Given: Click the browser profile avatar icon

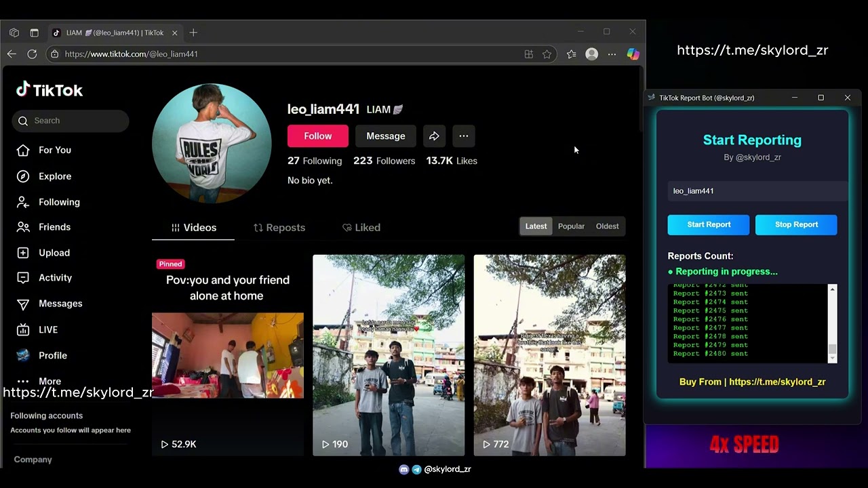Looking at the screenshot, I should coord(592,54).
